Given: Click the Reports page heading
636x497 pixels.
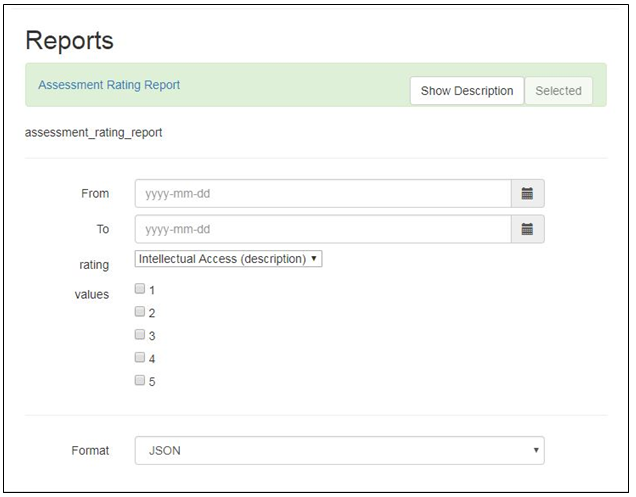Looking at the screenshot, I should coord(69,41).
